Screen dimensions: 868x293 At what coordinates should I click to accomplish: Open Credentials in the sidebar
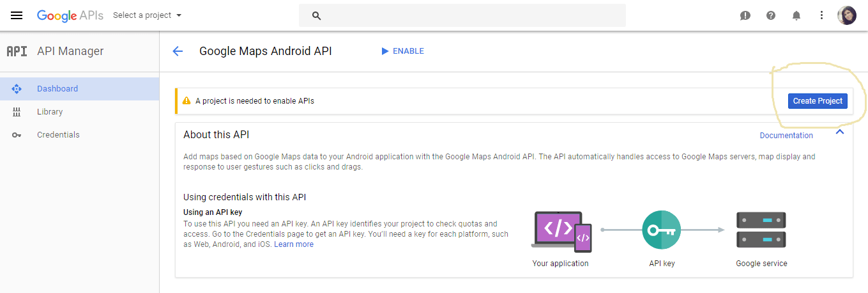(x=80, y=135)
